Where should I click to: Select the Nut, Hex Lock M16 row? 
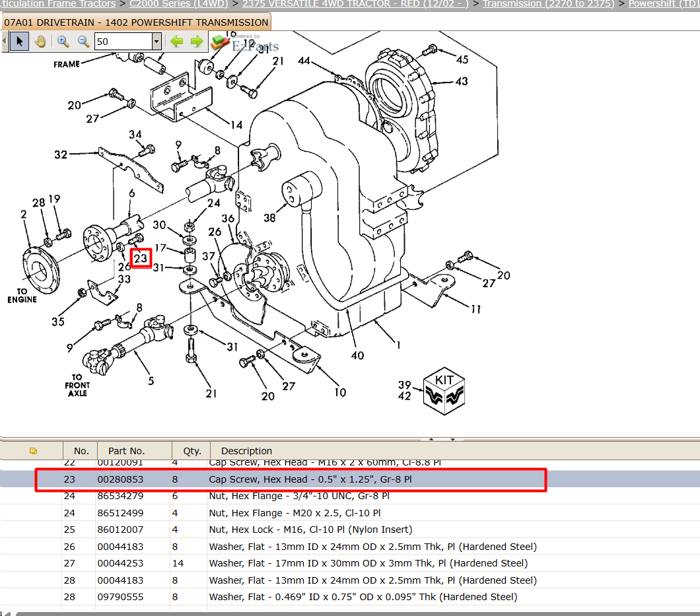point(350,530)
